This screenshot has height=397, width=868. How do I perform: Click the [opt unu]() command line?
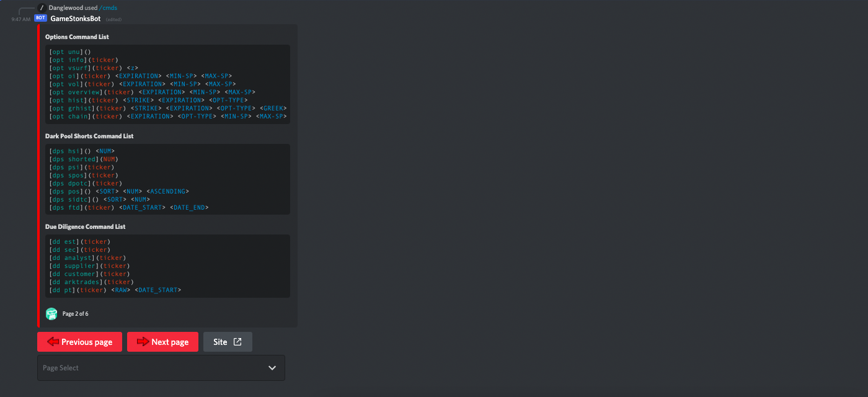[x=70, y=52]
